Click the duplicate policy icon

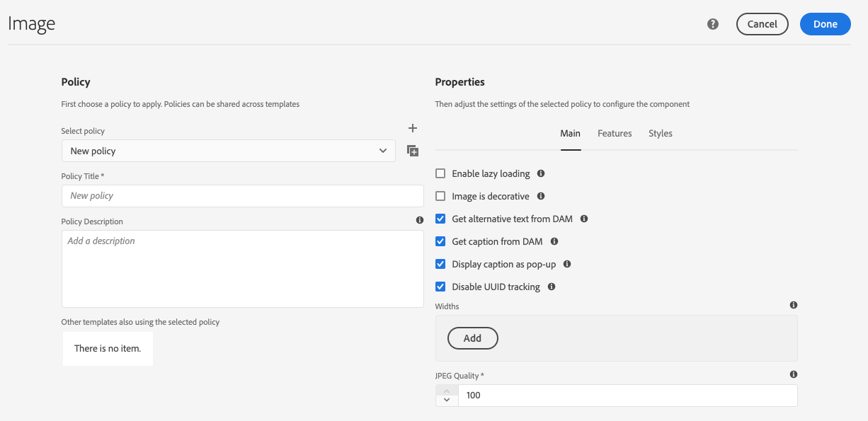(x=413, y=151)
